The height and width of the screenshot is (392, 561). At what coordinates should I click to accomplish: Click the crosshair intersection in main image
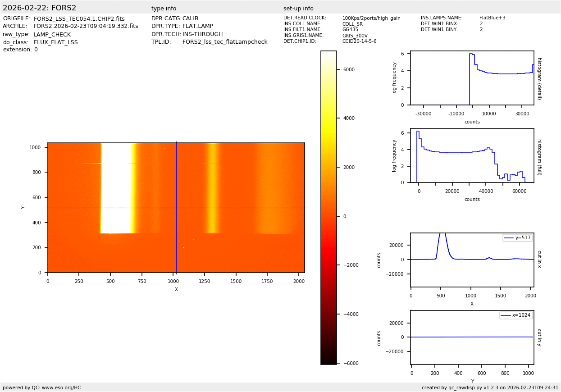pos(176,208)
